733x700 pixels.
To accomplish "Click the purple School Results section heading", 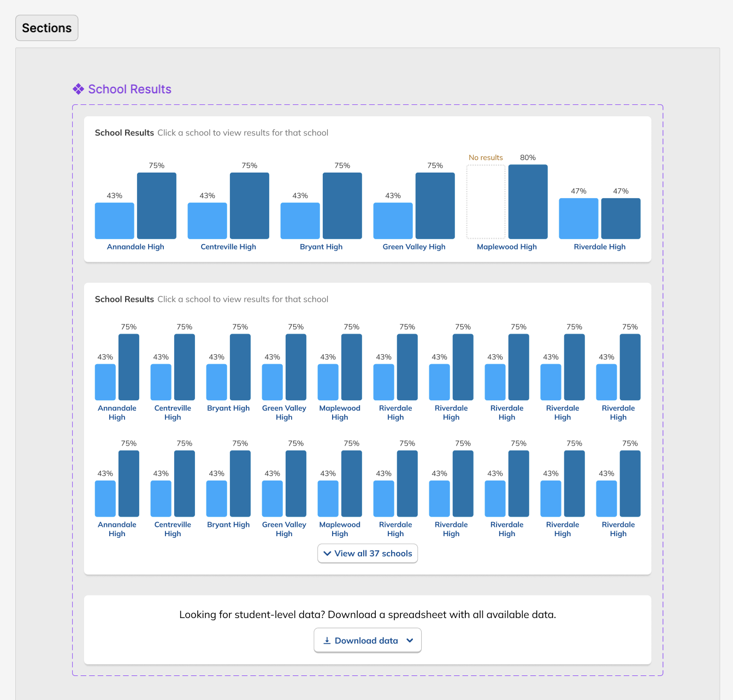I will (x=129, y=89).
